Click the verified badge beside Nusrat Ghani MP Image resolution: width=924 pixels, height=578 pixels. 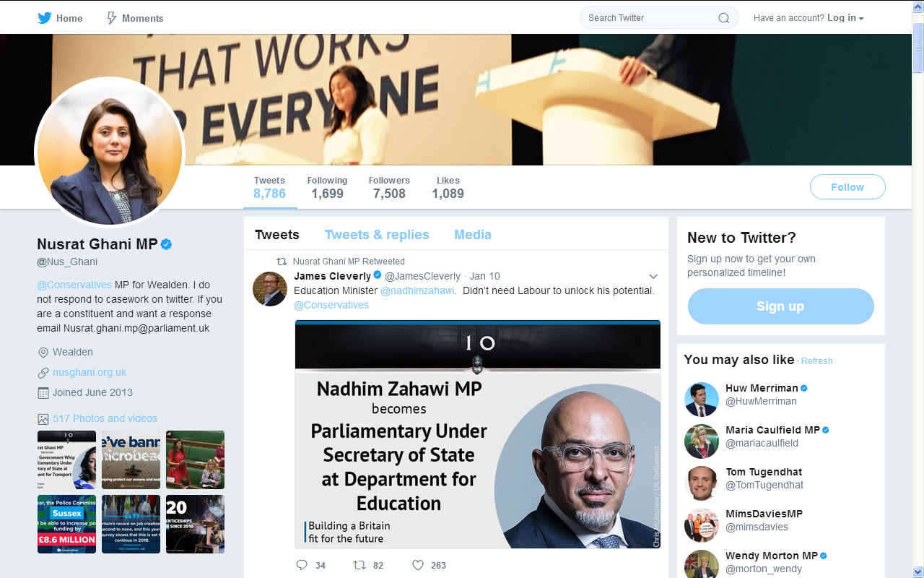click(166, 244)
